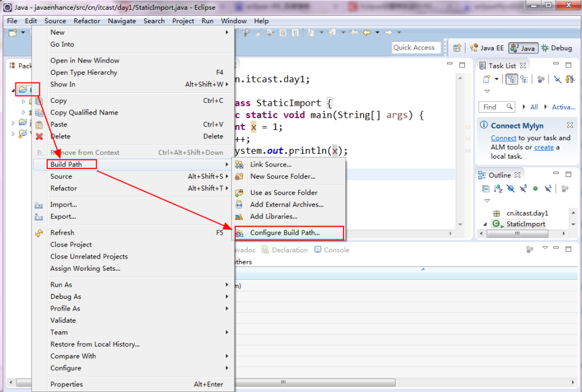582x392 pixels.
Task: Collapse StaticImport node in Outline
Action: 484,224
